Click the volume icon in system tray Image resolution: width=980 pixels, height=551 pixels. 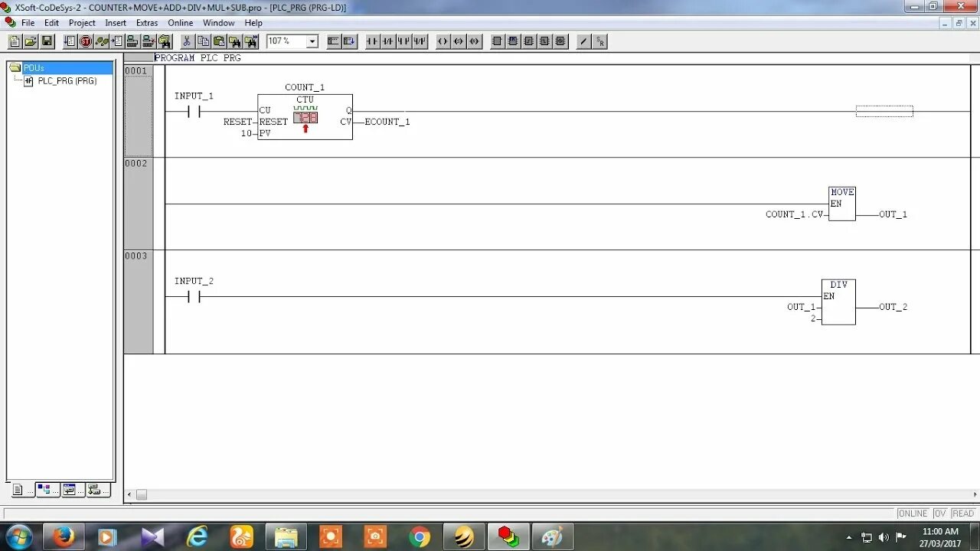coord(884,537)
